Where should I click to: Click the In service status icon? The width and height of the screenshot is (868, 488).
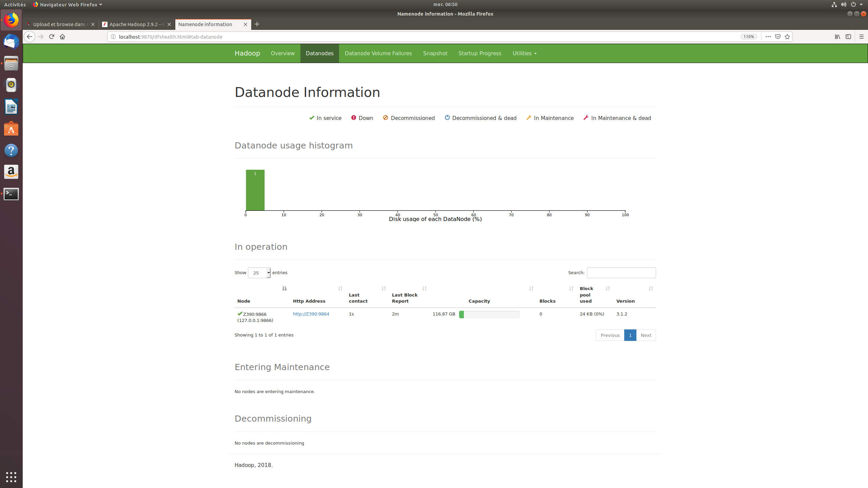311,118
